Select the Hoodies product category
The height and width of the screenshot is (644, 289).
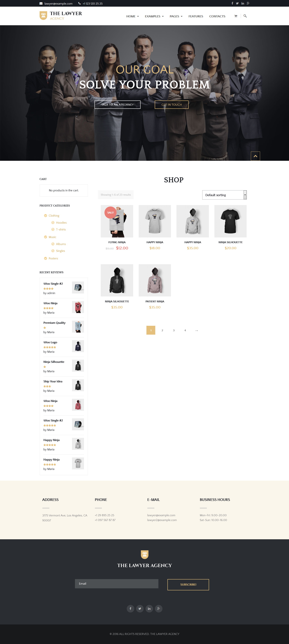(x=61, y=223)
